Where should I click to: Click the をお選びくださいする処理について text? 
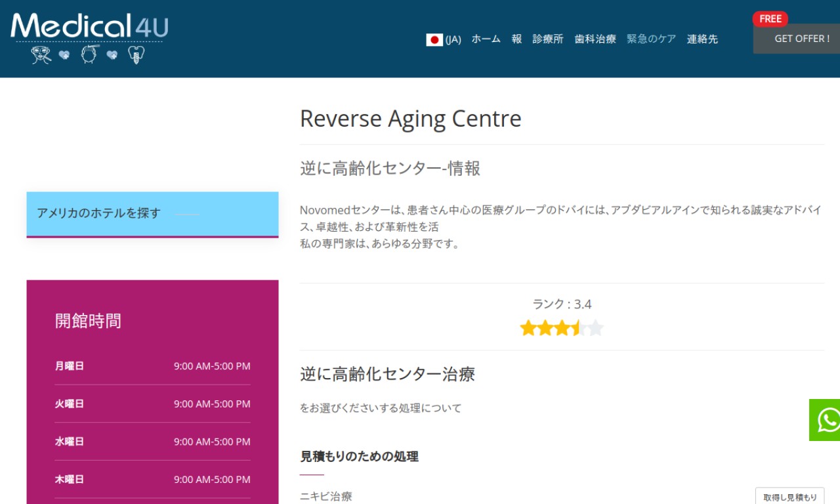coord(381,408)
